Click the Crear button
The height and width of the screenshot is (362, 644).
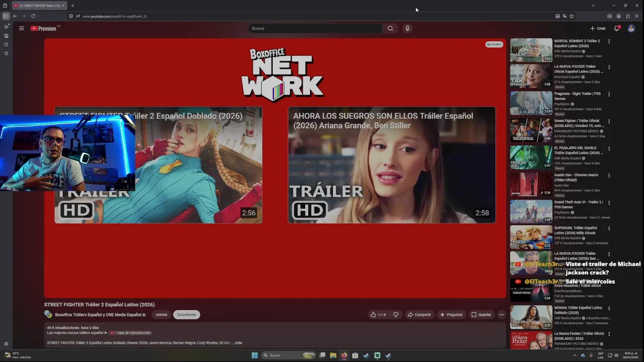598,29
